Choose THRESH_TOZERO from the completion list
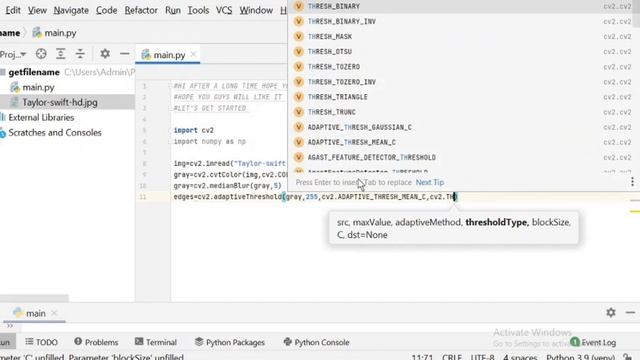This screenshot has height=360, width=640. 461,67
